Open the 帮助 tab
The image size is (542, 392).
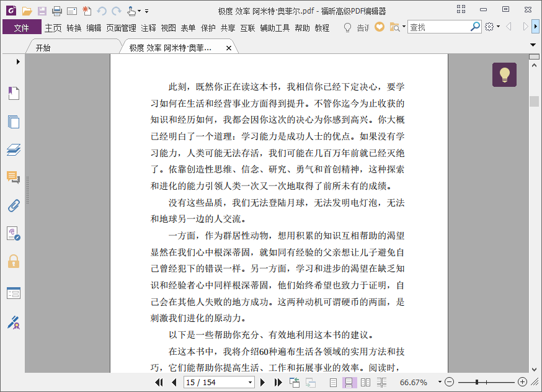coord(302,28)
